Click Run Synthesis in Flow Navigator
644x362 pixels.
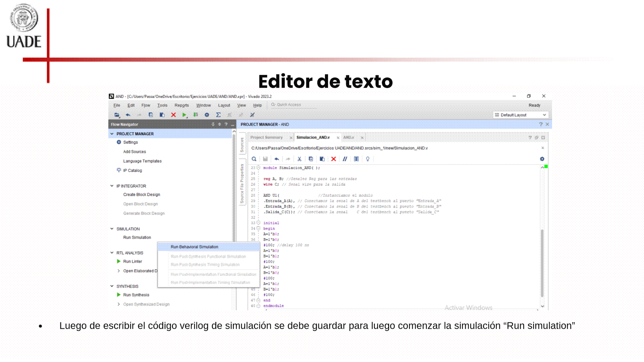(x=136, y=295)
